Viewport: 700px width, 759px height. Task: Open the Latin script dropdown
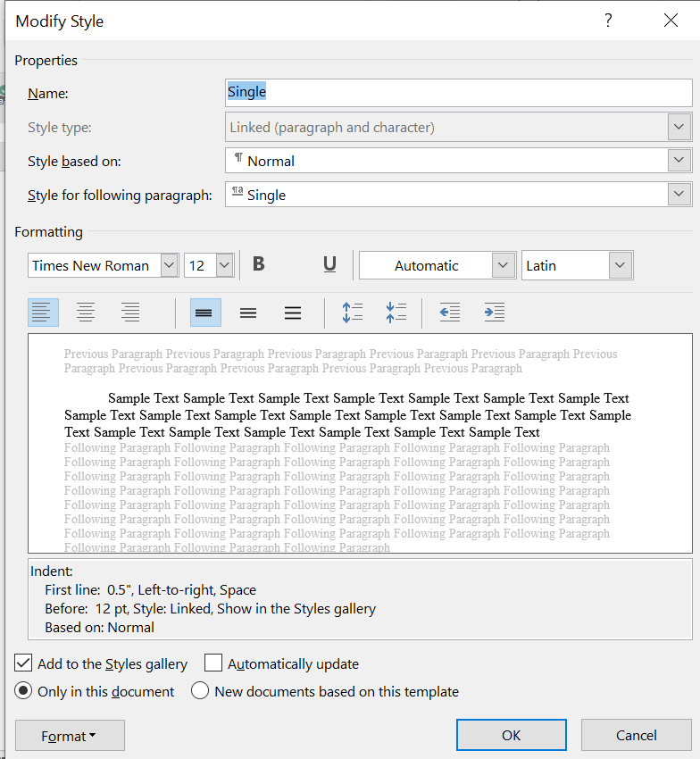click(x=621, y=265)
